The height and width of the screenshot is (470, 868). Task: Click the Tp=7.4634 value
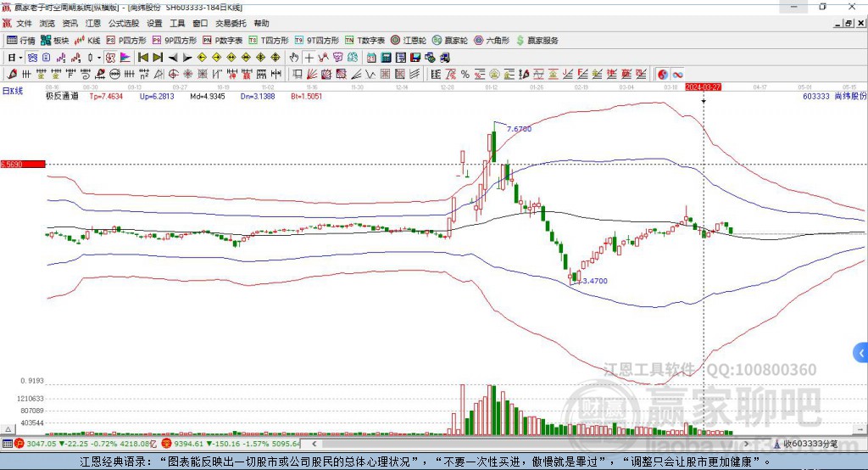pyautogui.click(x=106, y=97)
